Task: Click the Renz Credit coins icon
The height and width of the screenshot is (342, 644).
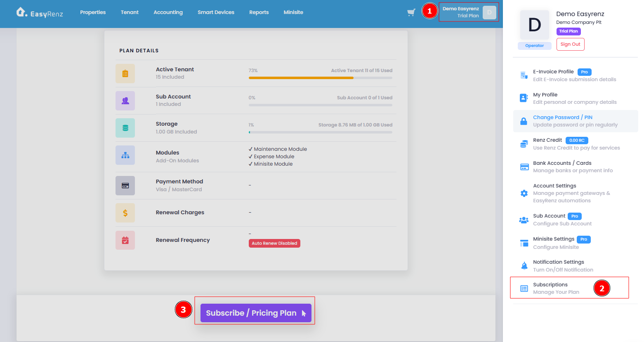Action: pyautogui.click(x=524, y=144)
